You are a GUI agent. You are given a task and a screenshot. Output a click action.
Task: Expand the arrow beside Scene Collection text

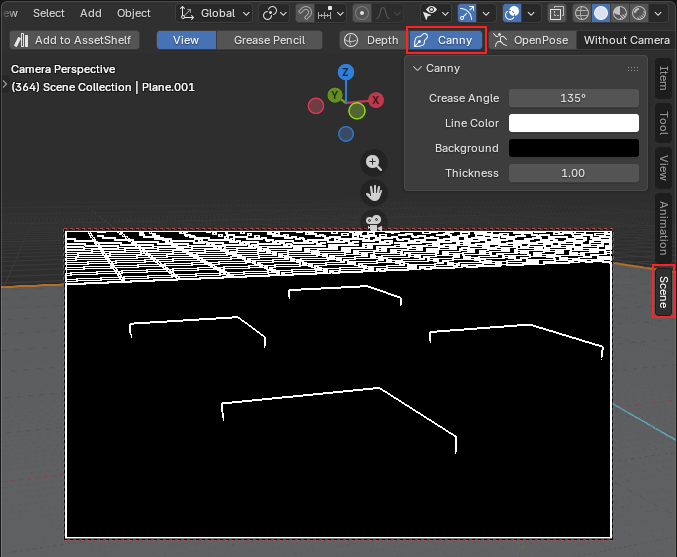point(4,84)
